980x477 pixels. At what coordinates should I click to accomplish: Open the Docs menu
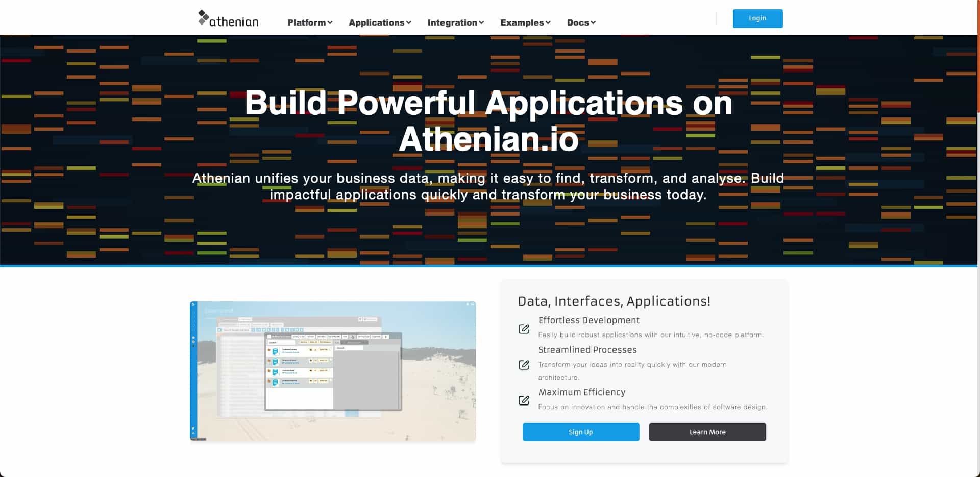581,22
